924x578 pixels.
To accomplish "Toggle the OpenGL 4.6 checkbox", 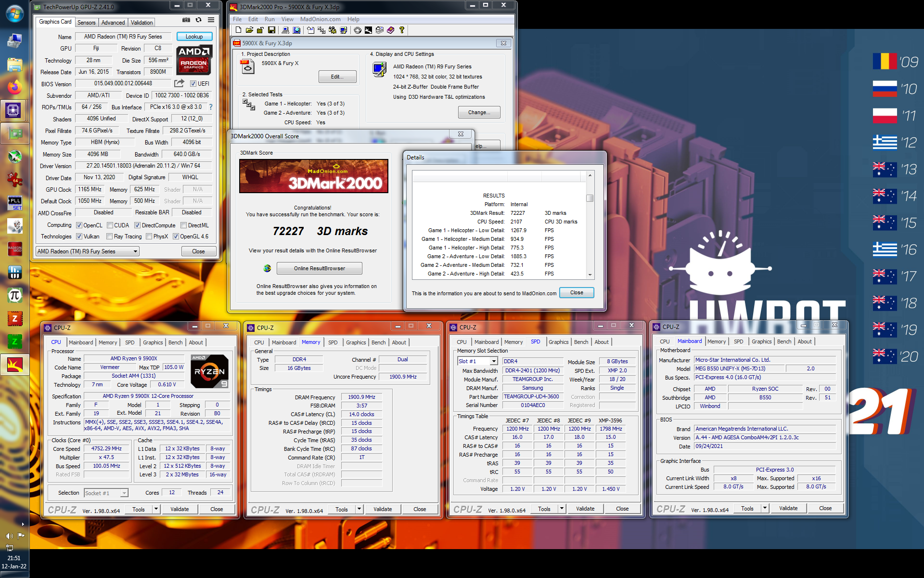I will [x=176, y=236].
